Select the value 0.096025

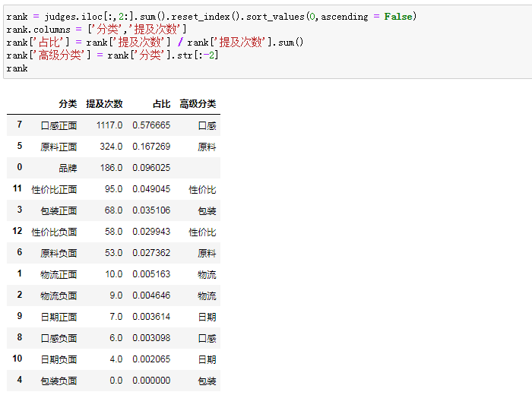[x=151, y=168]
